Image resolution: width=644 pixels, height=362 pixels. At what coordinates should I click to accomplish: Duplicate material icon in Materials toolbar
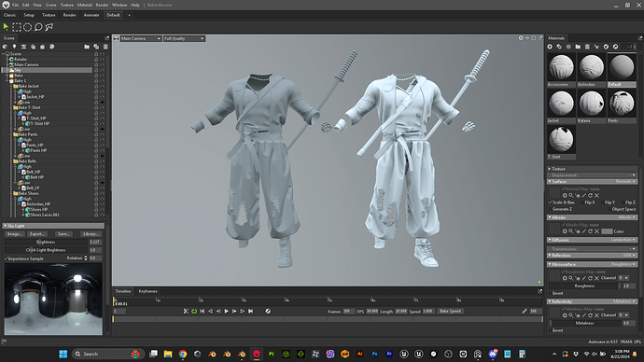[559, 47]
